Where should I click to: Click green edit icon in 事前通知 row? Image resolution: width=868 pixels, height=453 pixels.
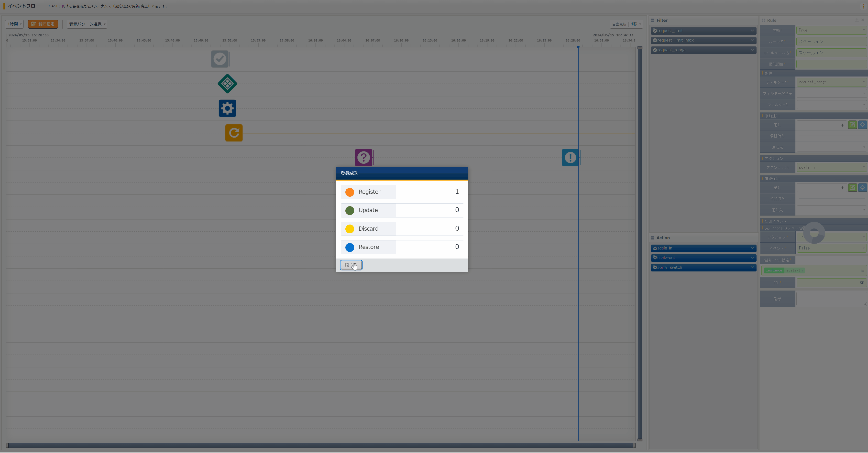852,125
